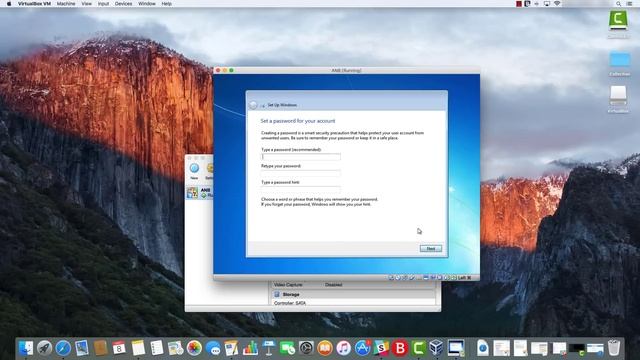This screenshot has width=640, height=360.
Task: Open App Store from the Dock
Action: pos(362,348)
